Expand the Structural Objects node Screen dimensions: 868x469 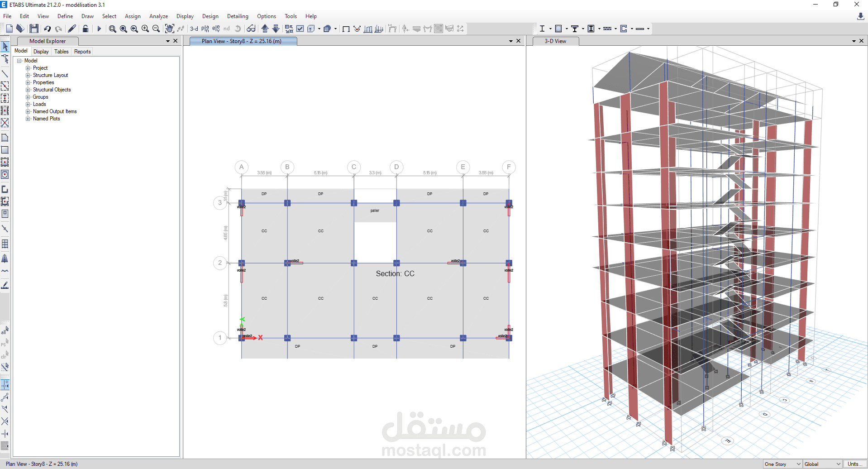(28, 90)
